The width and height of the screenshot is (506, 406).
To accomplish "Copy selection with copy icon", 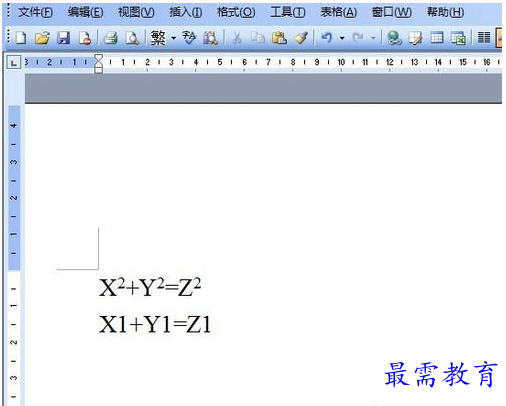I will tap(258, 38).
